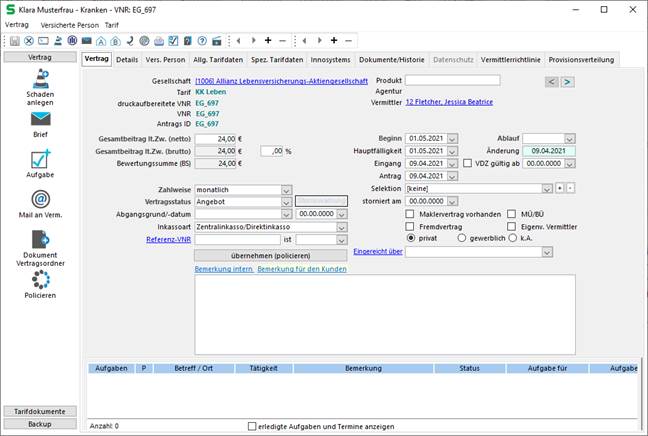The height and width of the screenshot is (436, 648).
Task: Enable the Maklervertrag vorhanden checkbox
Action: [x=410, y=214]
